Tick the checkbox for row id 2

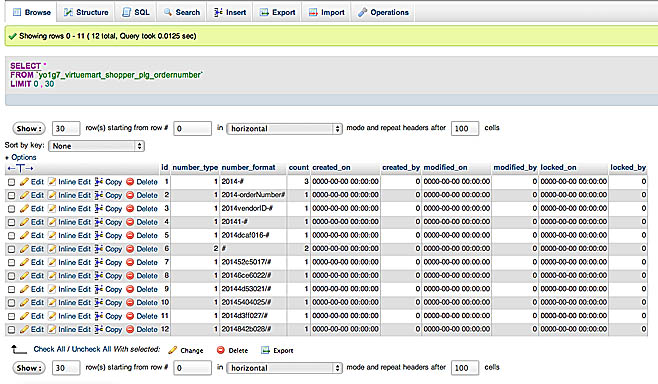coord(11,196)
